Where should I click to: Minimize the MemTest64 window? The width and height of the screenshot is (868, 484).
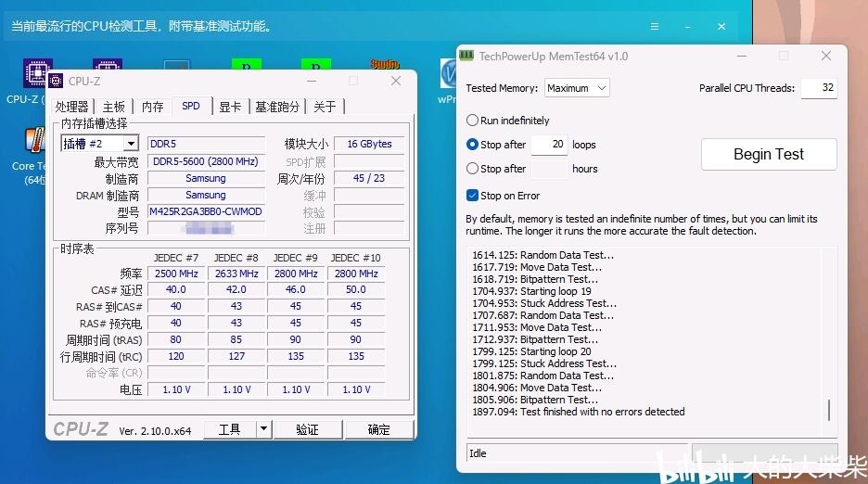tap(742, 56)
